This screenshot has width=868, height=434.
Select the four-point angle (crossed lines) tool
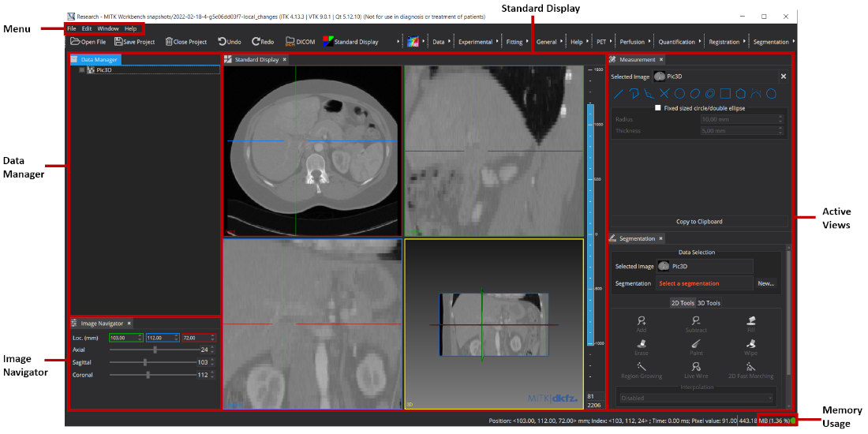665,94
